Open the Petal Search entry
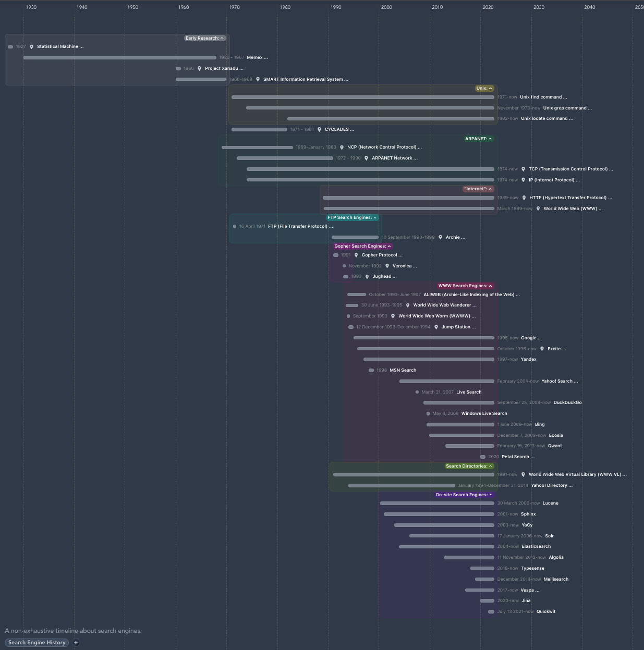 [x=518, y=457]
